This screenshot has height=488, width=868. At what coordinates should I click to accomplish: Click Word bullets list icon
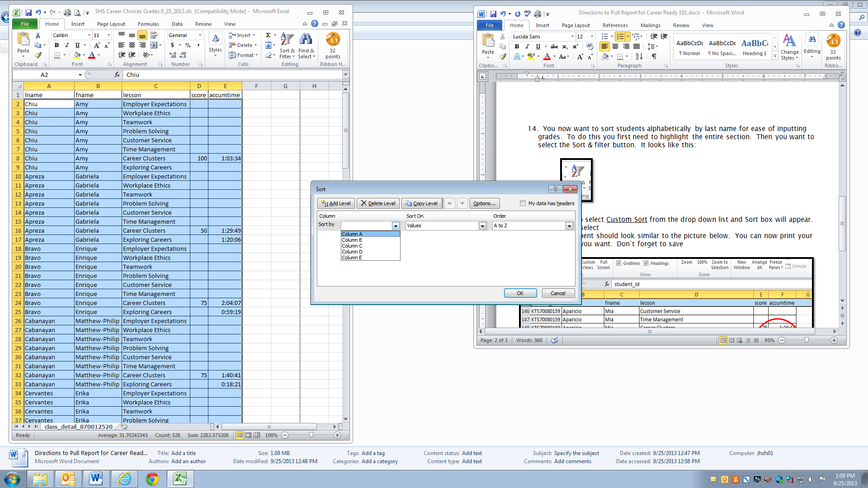tap(605, 37)
